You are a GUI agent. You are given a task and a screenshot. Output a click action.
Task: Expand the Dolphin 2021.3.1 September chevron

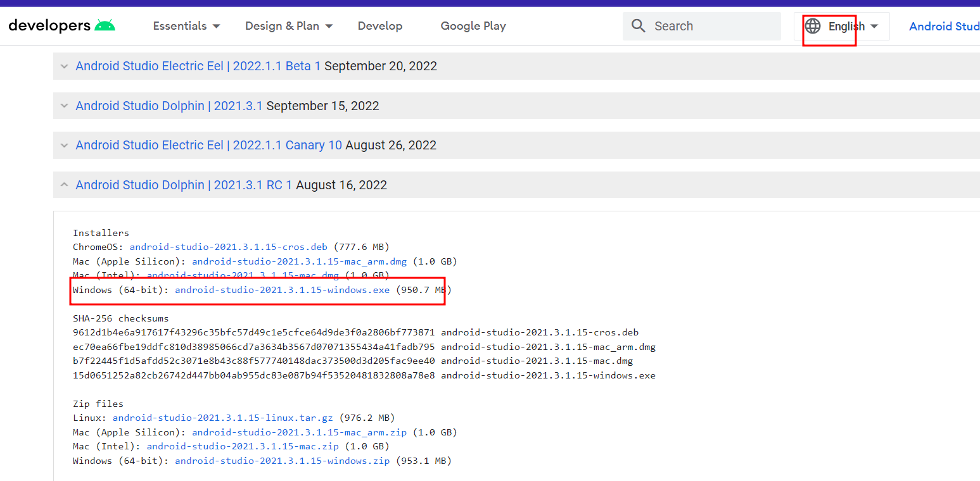tap(64, 106)
